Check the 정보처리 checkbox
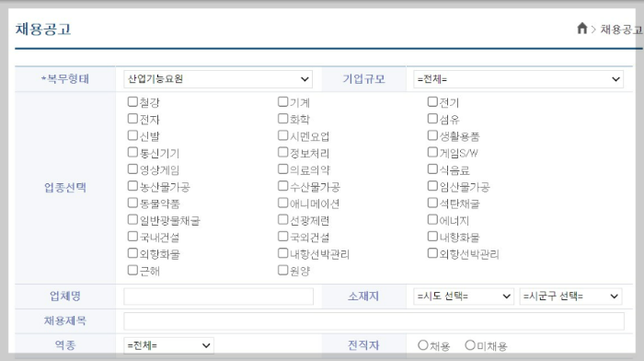Screen dimensions: 644x361 tap(282, 152)
